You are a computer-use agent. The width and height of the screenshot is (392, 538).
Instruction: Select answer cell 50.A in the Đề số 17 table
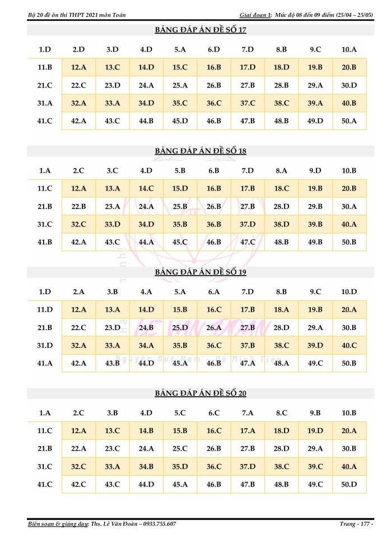click(x=349, y=121)
